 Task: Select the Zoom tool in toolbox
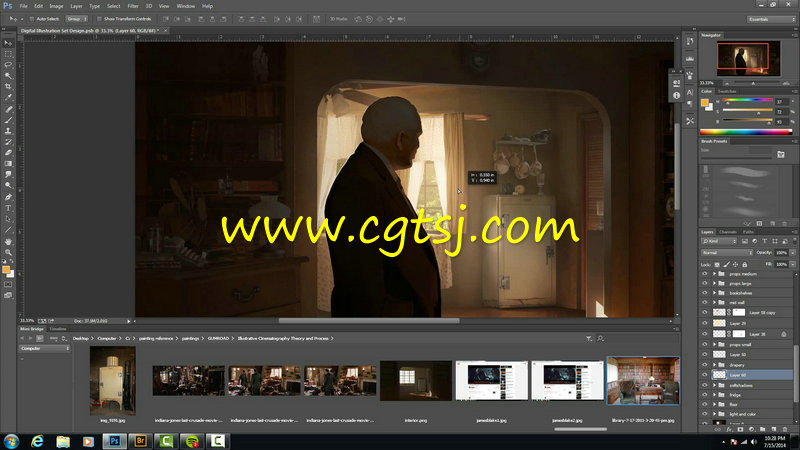(x=8, y=253)
